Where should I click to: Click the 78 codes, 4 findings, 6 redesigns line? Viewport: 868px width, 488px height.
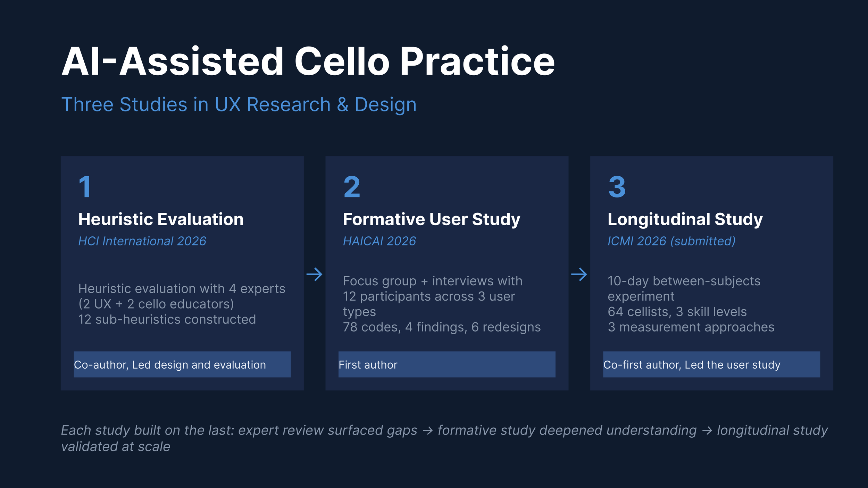442,327
